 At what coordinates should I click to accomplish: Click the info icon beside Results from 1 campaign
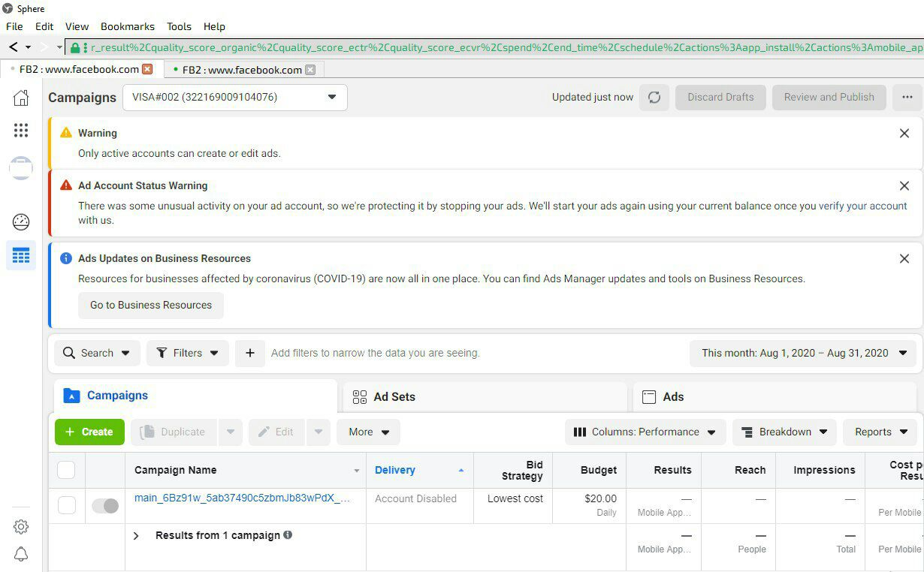tap(288, 535)
